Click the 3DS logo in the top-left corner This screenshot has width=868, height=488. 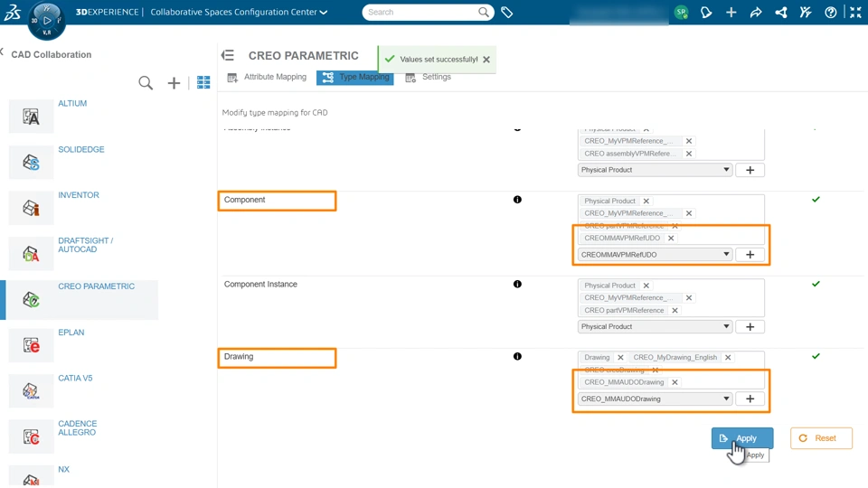tap(12, 12)
